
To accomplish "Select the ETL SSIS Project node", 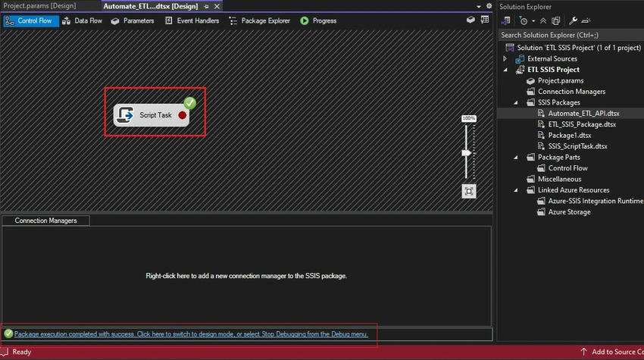I will click(x=553, y=70).
